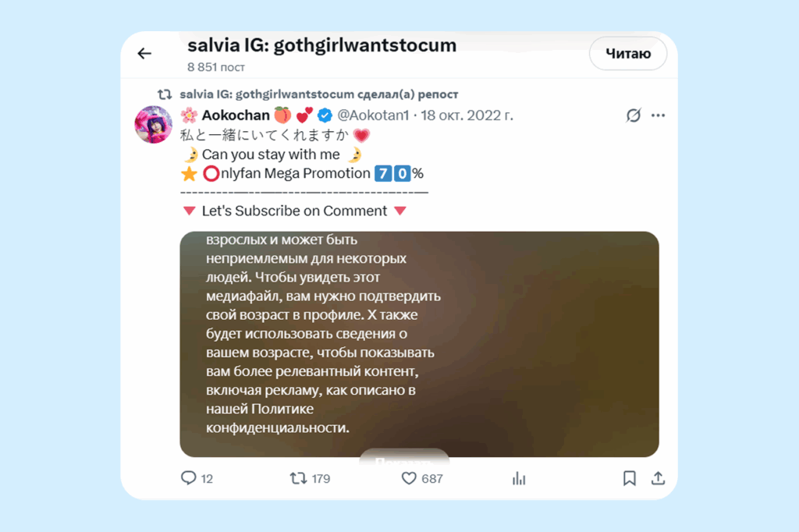Click the blurred sensitive media warning area
799x532 pixels.
pos(419,345)
